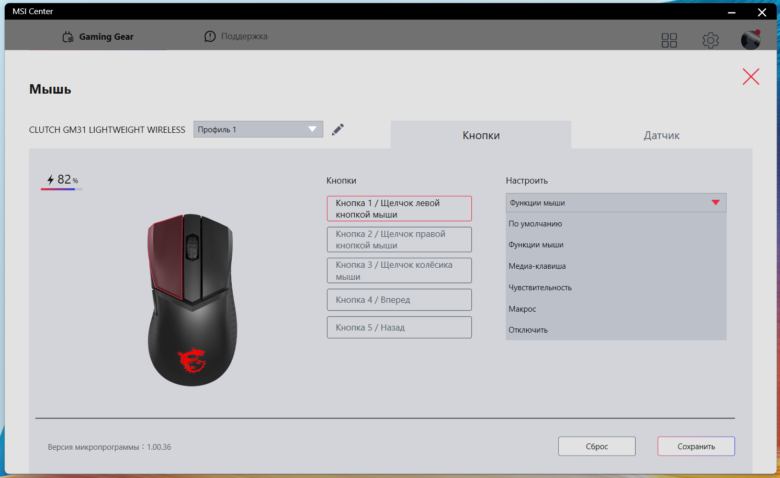Click the lightning charging icon
The width and height of the screenshot is (780, 478).
pyautogui.click(x=50, y=180)
